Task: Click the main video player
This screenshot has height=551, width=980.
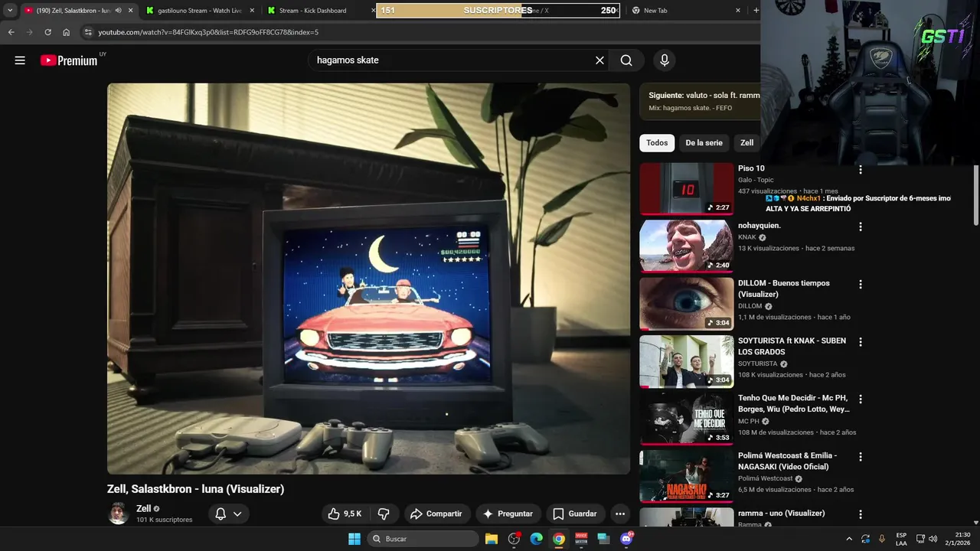Action: [x=368, y=279]
